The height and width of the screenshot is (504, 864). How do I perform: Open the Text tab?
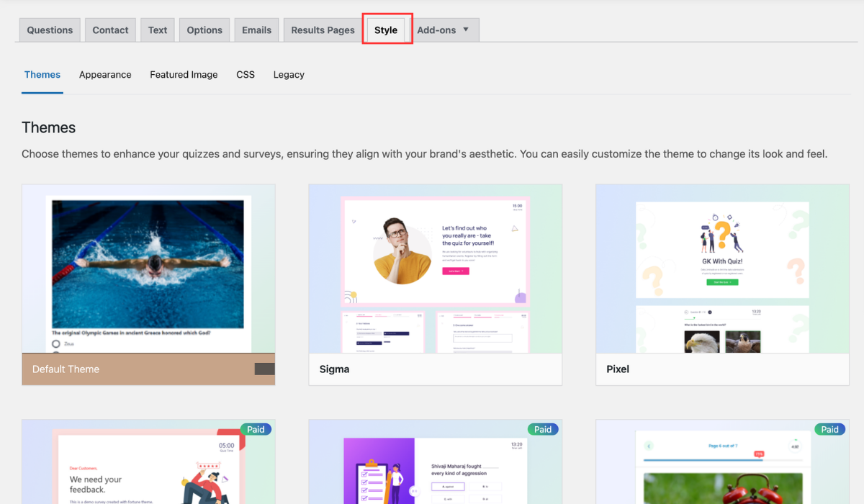pos(158,30)
